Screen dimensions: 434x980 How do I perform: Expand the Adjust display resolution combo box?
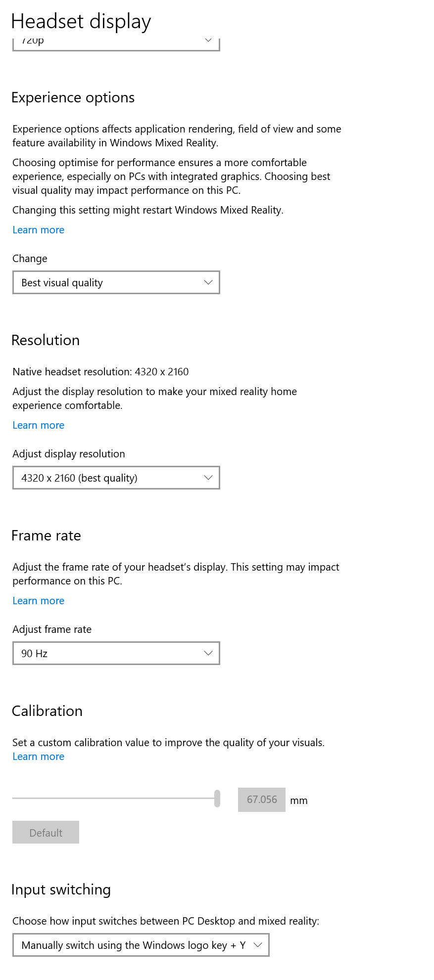click(x=116, y=478)
